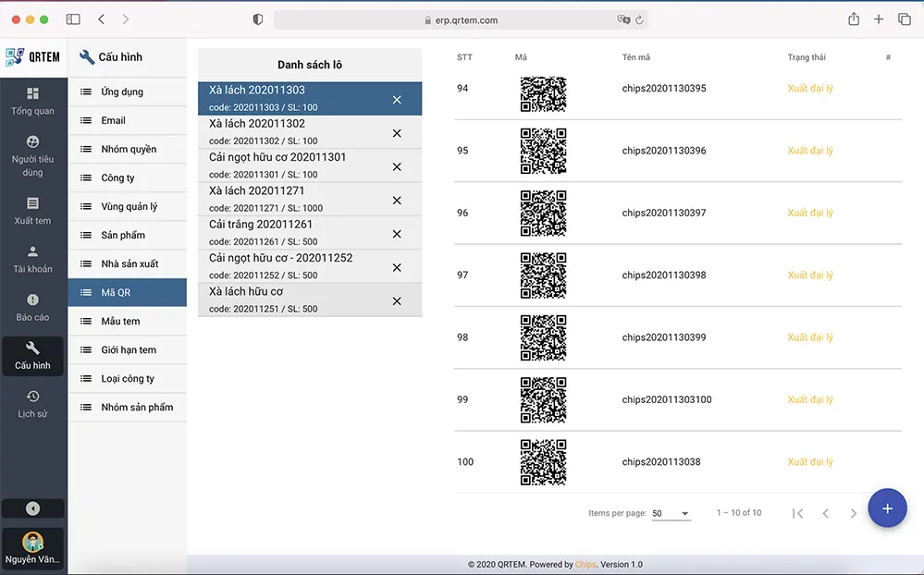
Task: Open Nhà sản xuất menu item
Action: (128, 264)
